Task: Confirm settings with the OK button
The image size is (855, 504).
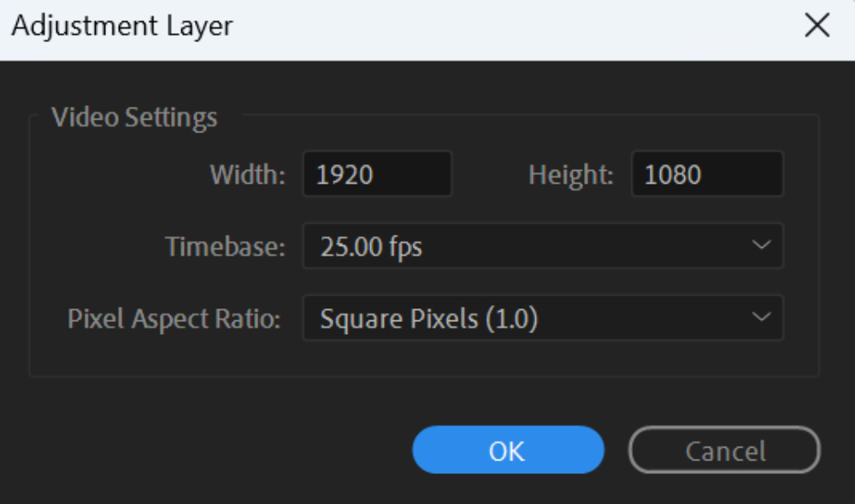Action: tap(507, 449)
